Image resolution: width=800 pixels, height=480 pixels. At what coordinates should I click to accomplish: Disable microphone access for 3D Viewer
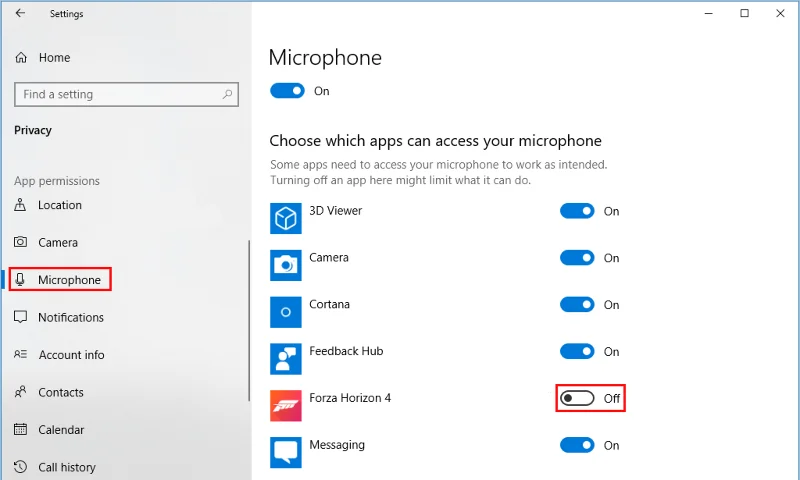click(x=577, y=211)
